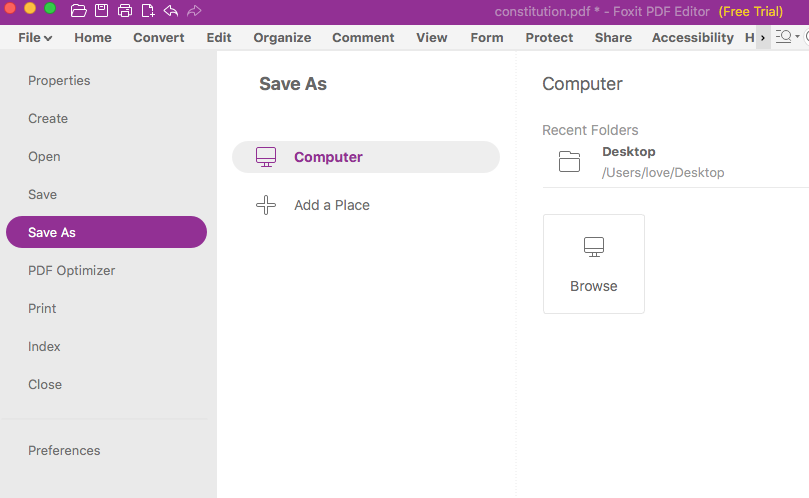809x498 pixels.
Task: Click the Open folder icon in title bar
Action: 79,11
